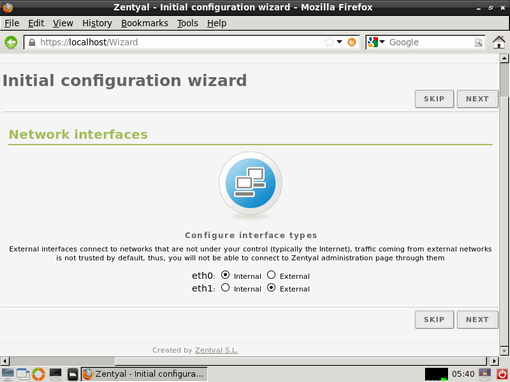Bookmark page with the star icon
The image size is (510, 382).
pos(329,42)
